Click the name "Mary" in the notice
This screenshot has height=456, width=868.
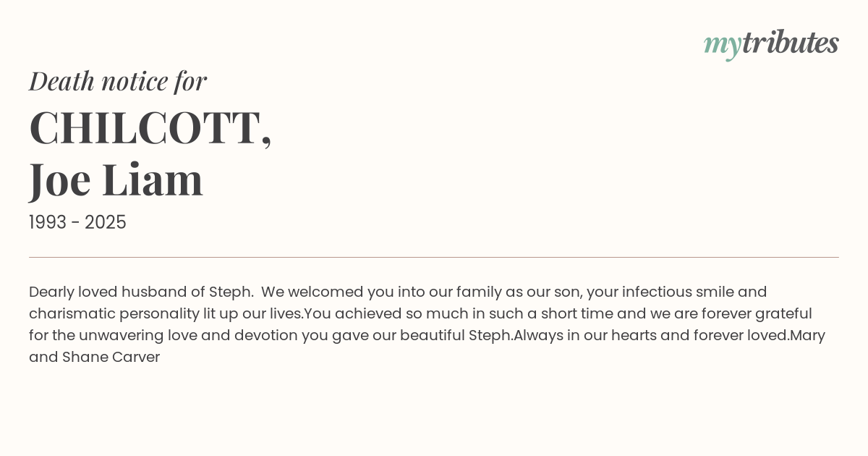pyautogui.click(x=807, y=336)
